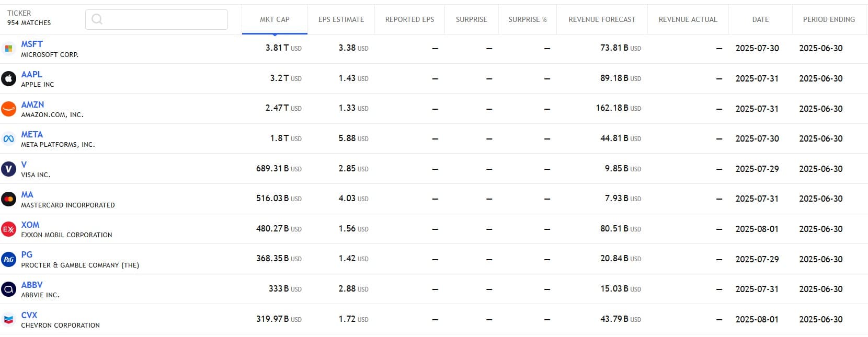
Task: Open the XOM ticker link
Action: (30, 225)
